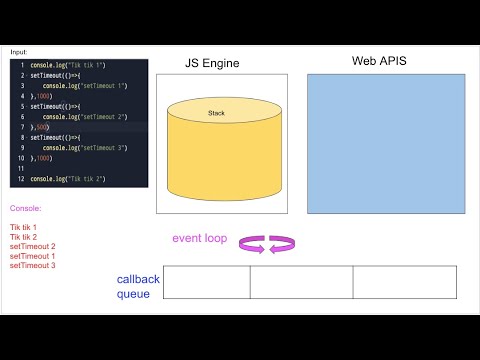This screenshot has width=480, height=360.
Task: Click the blue Web APIS box
Action: 386,144
